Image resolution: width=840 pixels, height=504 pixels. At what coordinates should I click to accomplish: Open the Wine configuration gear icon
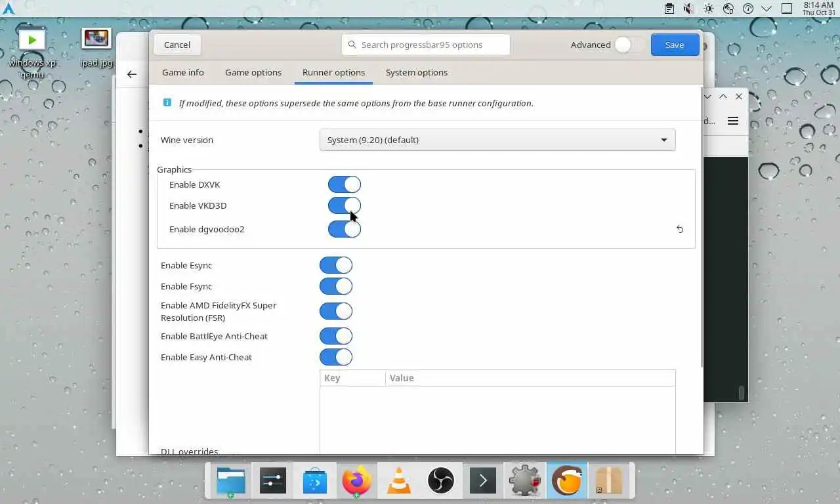(525, 481)
